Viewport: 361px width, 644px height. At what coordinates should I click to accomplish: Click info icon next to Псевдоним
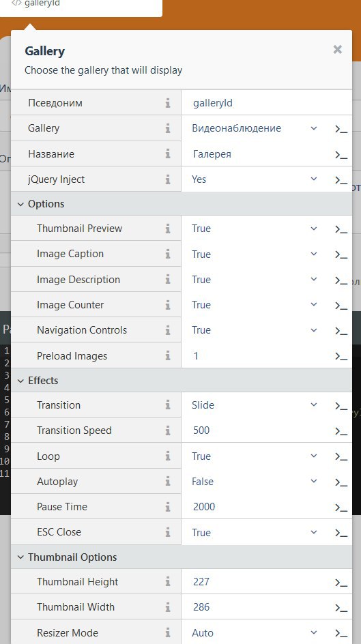point(168,103)
